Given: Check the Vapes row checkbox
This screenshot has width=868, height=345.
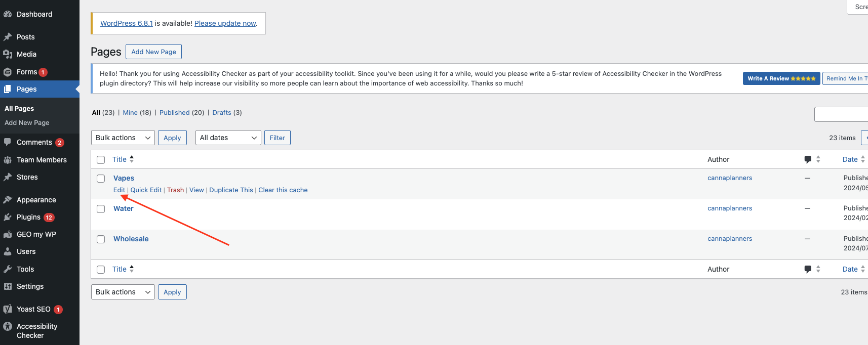Looking at the screenshot, I should (101, 179).
